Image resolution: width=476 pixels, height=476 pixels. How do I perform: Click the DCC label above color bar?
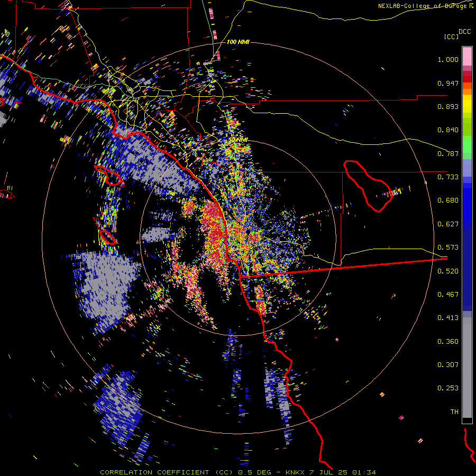464,32
